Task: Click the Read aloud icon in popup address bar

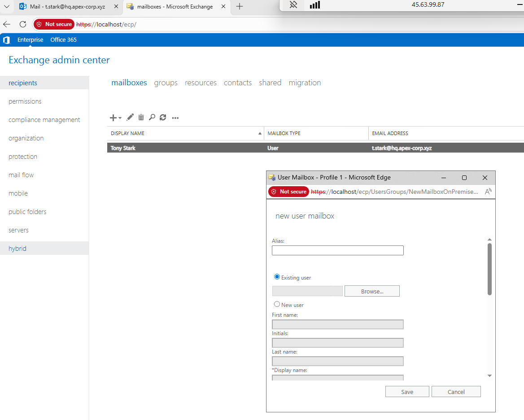Action: pyautogui.click(x=488, y=192)
